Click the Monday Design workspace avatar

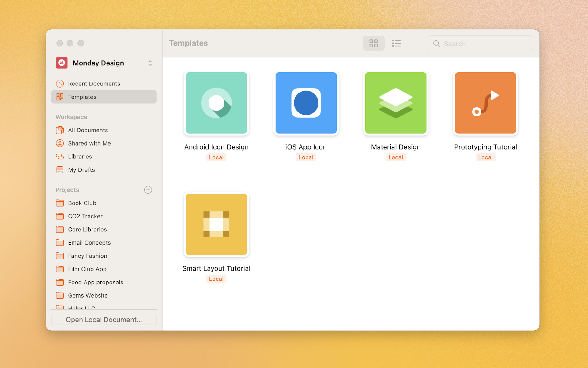pos(62,63)
